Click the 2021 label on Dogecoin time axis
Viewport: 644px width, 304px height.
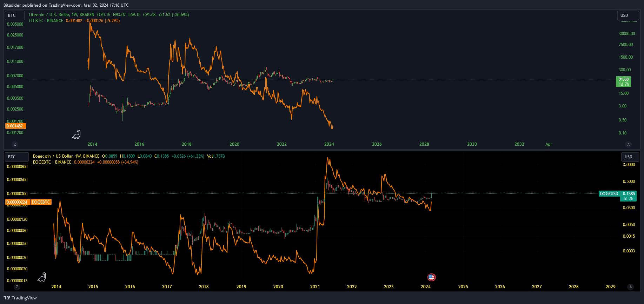[315, 287]
